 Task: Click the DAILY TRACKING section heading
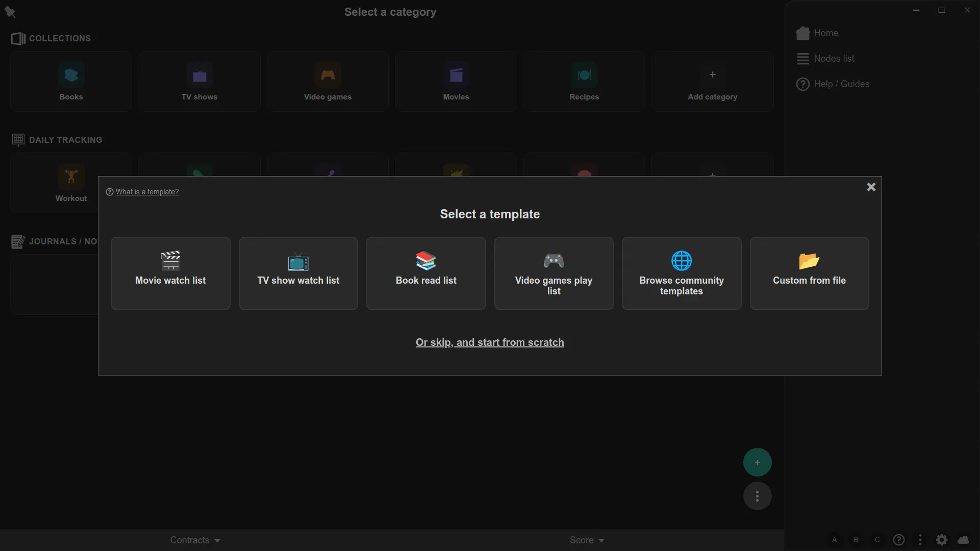tap(65, 140)
